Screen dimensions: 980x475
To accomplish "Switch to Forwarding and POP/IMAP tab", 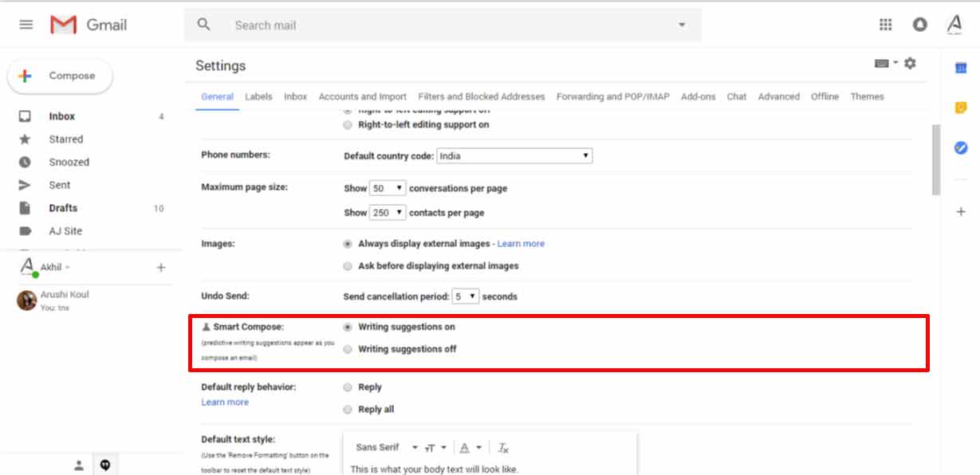I will [x=613, y=96].
